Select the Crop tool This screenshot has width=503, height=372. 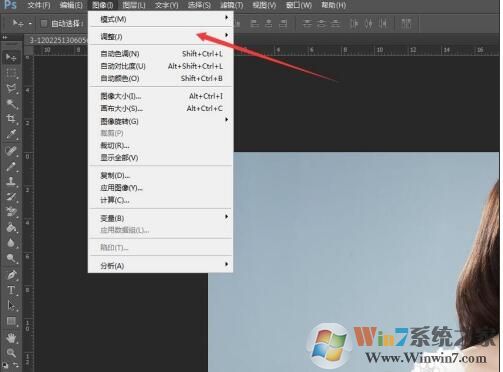coord(11,118)
